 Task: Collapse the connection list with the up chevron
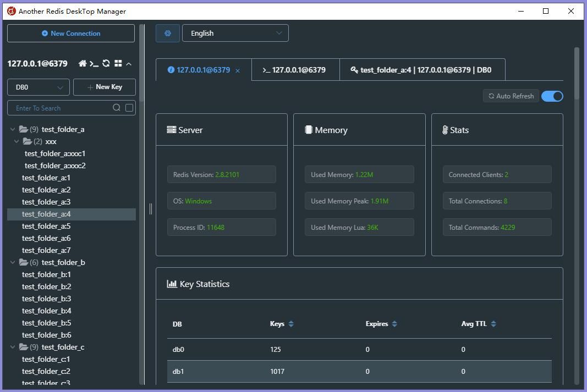[128, 63]
